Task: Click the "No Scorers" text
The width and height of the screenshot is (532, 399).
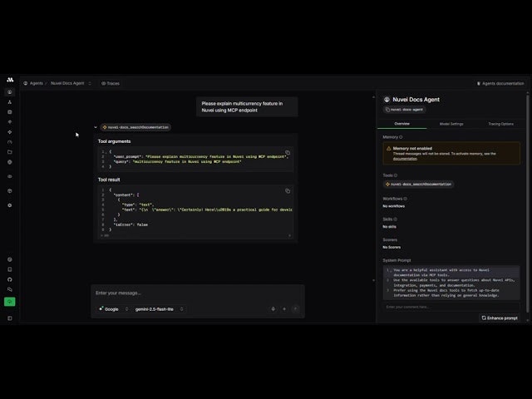Action: point(392,248)
